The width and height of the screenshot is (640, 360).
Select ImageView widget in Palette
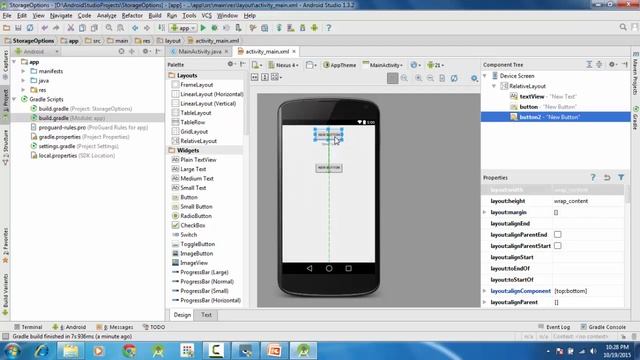pos(194,263)
